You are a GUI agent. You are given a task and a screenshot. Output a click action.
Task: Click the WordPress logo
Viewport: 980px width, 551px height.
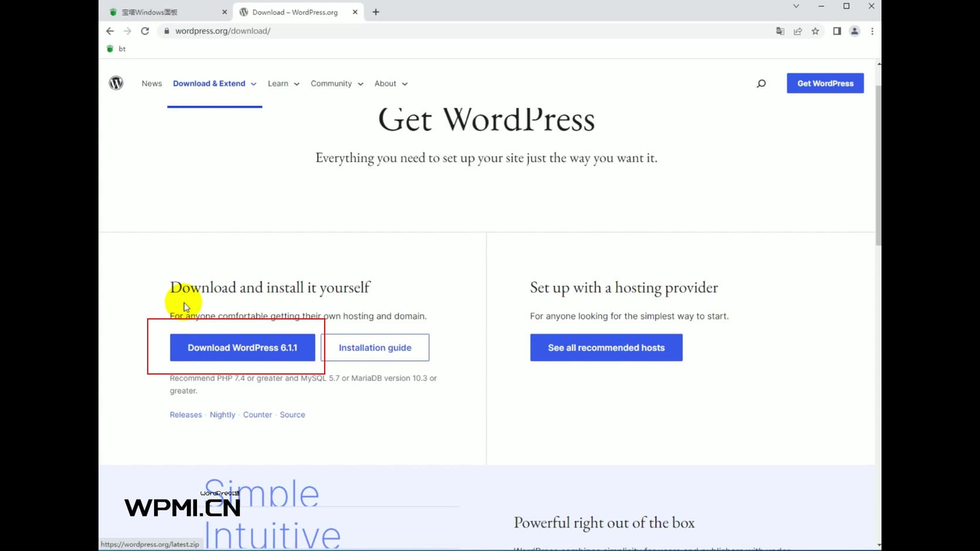point(116,83)
